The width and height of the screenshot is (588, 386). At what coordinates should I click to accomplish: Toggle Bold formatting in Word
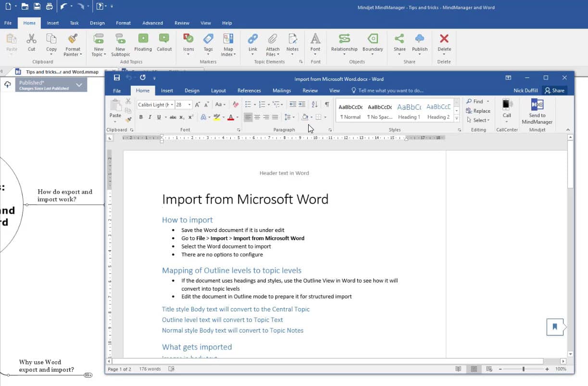141,117
